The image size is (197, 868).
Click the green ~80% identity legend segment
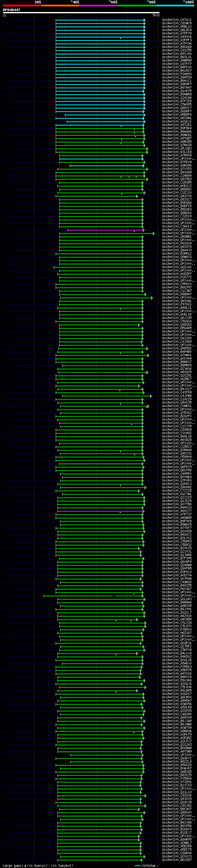click(x=137, y=6)
